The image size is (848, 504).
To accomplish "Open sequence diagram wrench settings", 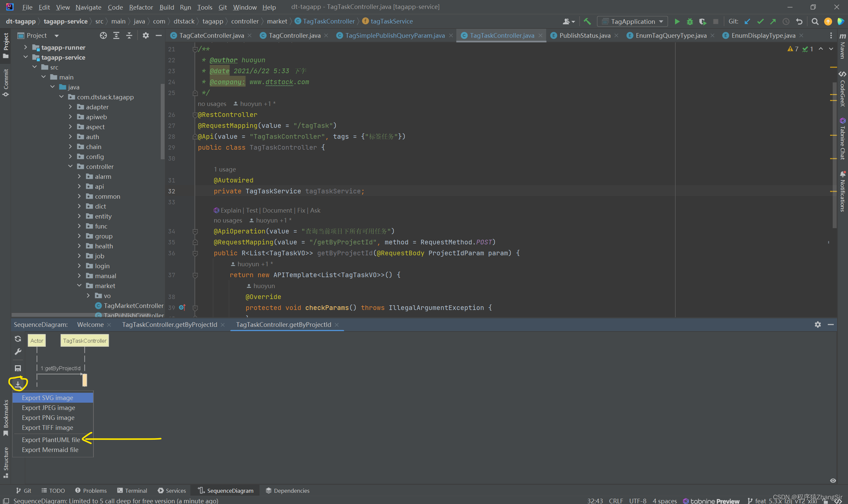I will click(x=18, y=352).
